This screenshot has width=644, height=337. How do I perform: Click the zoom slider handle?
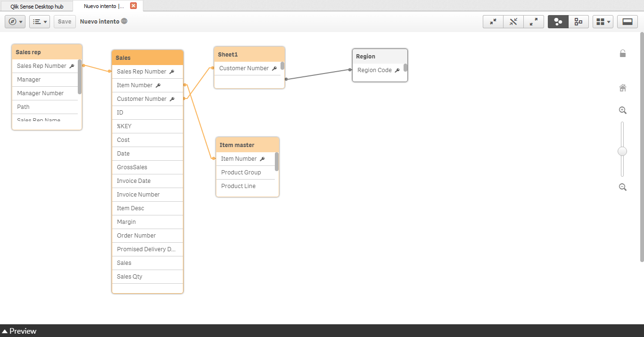[622, 151]
